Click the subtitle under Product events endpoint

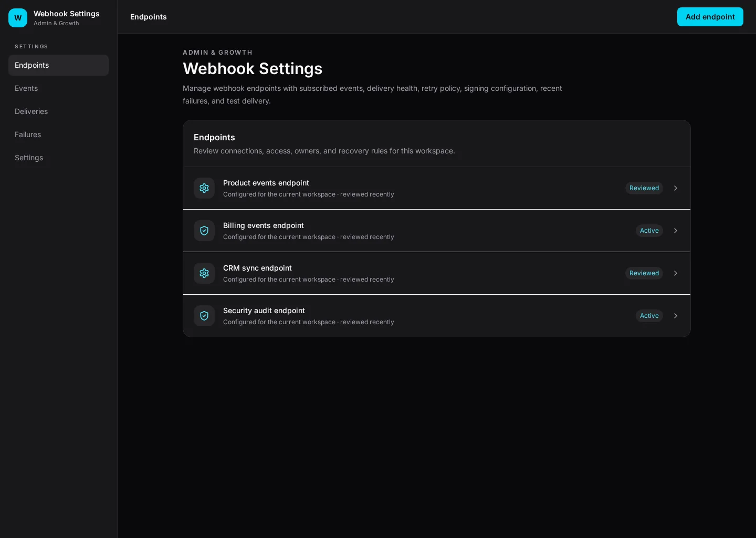pyautogui.click(x=309, y=194)
